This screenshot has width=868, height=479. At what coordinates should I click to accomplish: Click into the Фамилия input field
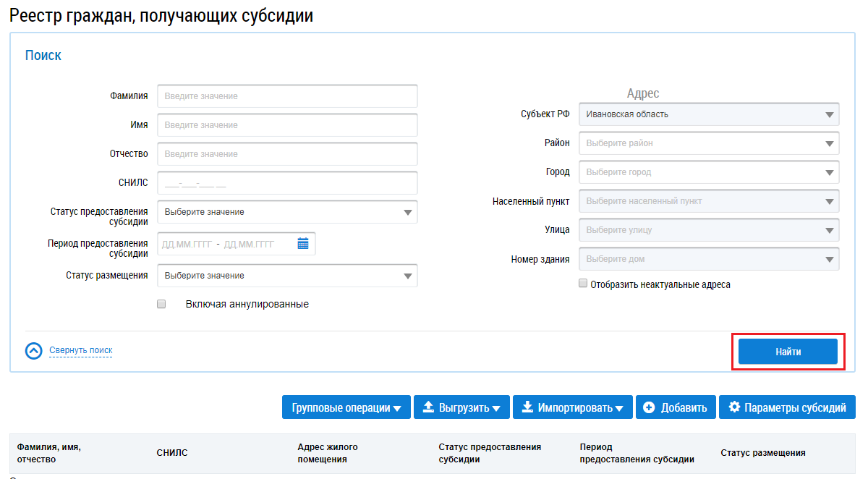[287, 96]
